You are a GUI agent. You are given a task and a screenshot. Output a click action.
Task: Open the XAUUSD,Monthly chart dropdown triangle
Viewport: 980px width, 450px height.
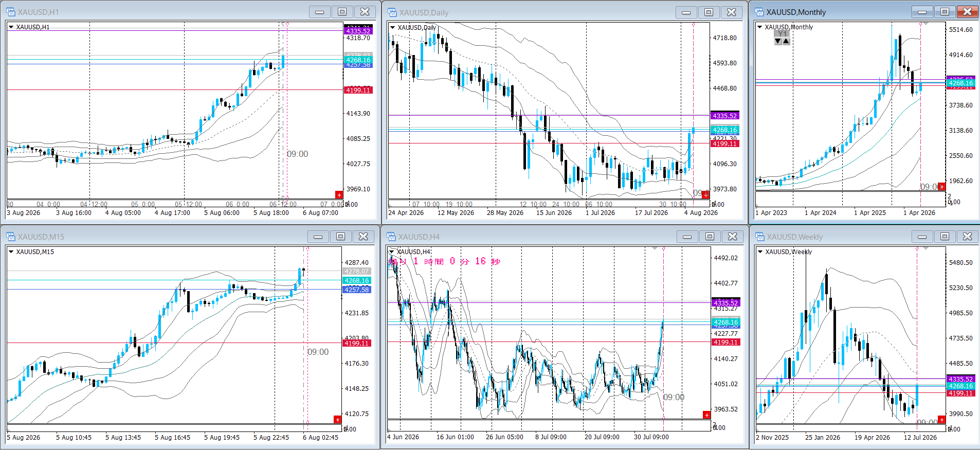[x=760, y=27]
